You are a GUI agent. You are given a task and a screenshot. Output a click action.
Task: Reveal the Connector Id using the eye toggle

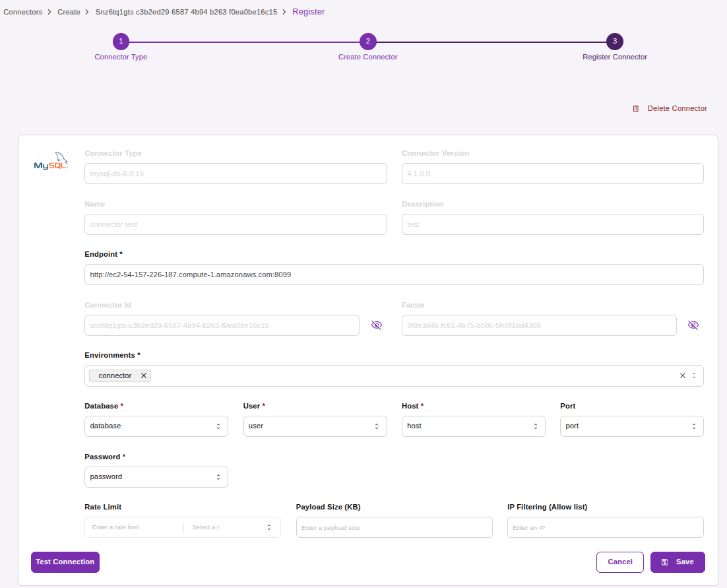pos(377,325)
